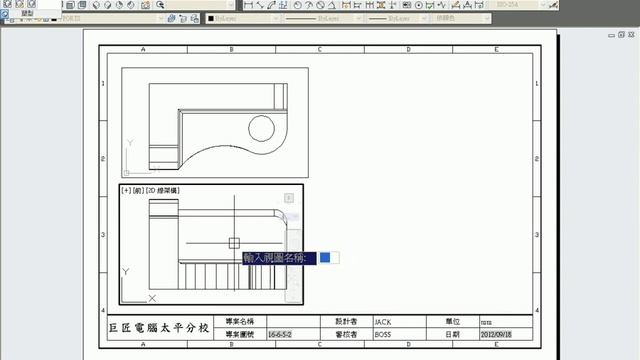Select the Inspection dimension tool
The width and height of the screenshot is (640, 360).
(430, 5)
